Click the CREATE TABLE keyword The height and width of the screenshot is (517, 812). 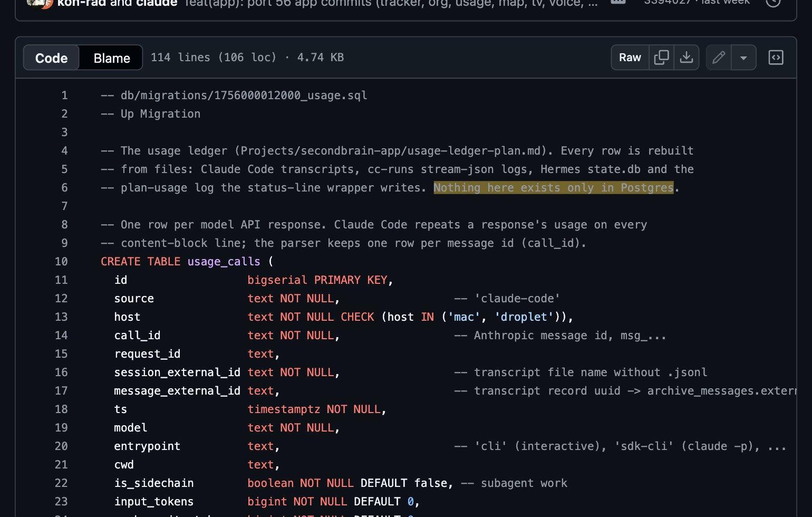tap(140, 262)
